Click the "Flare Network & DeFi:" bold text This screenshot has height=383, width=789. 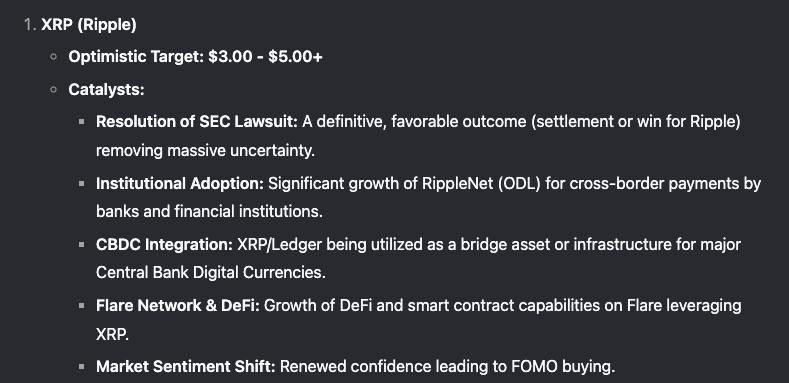[x=178, y=305]
